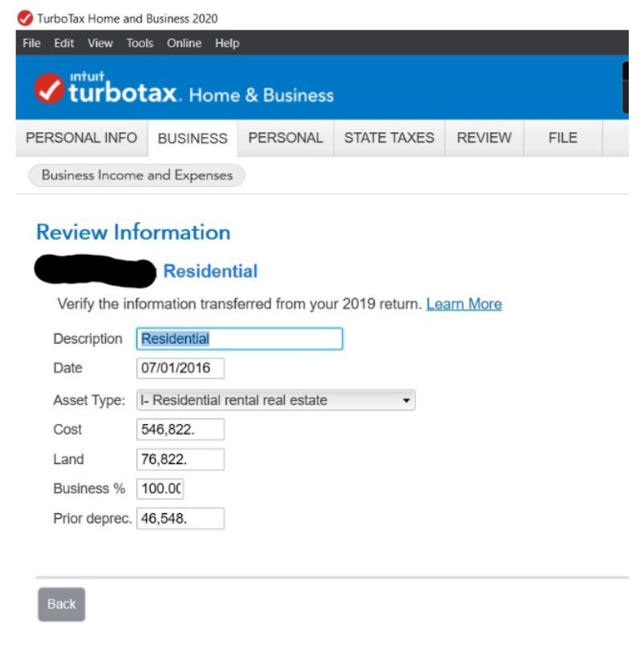
Task: Open the Edit menu
Action: (64, 43)
